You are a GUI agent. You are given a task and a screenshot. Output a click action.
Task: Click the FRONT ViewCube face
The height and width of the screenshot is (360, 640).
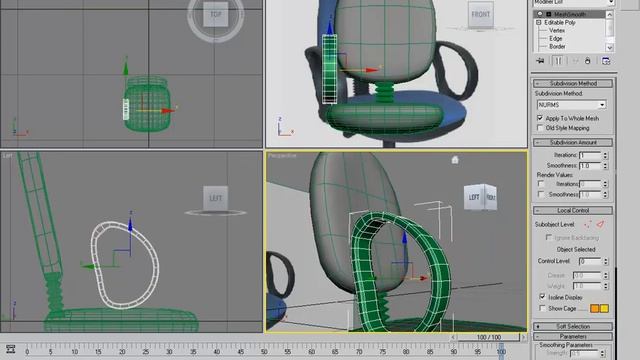click(x=480, y=15)
